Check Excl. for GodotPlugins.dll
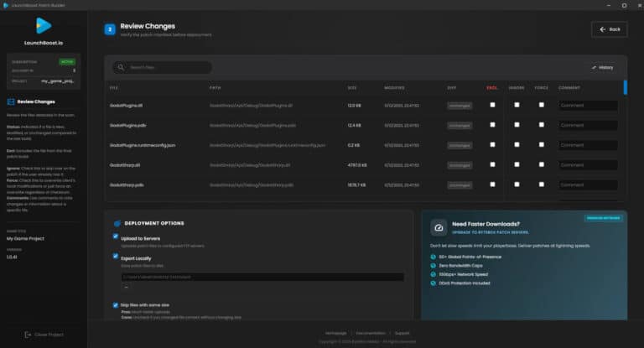 (x=492, y=105)
